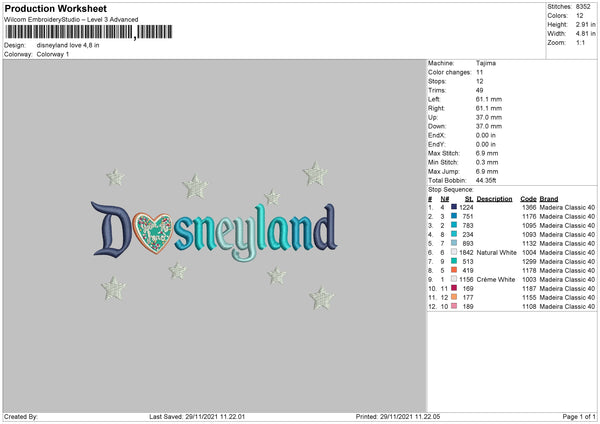Click the Crème White description
Image resolution: width=600 pixels, height=424 pixels.
[x=496, y=279]
